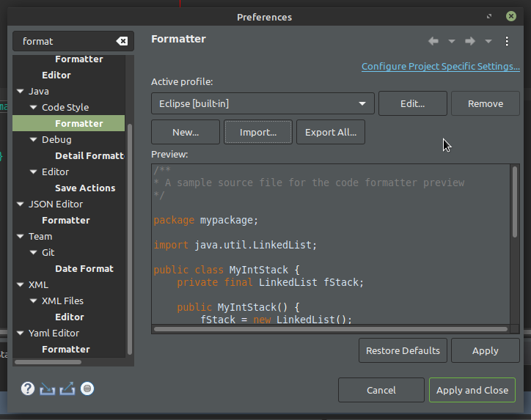
Task: Collapse the JSON Editor tree node
Action: click(x=21, y=204)
